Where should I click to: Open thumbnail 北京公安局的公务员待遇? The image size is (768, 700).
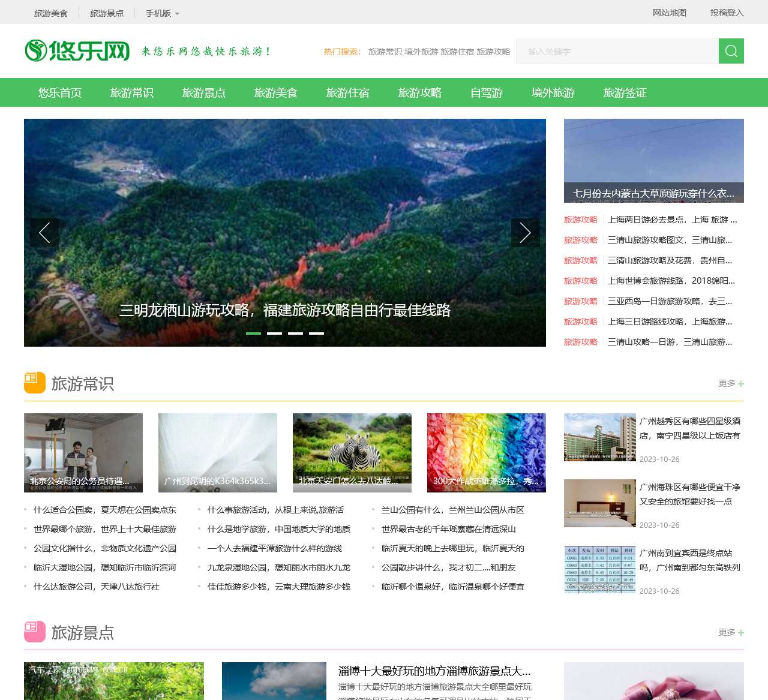point(83,453)
